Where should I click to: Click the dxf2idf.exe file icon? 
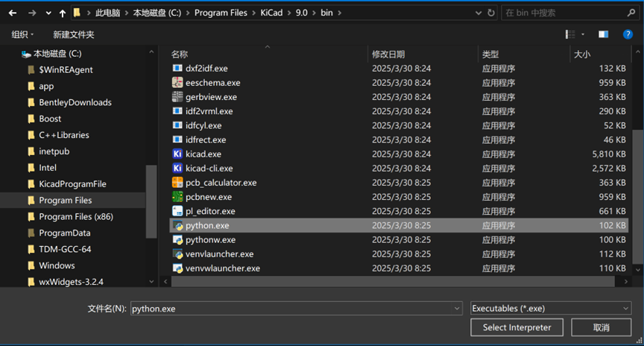pyautogui.click(x=177, y=68)
